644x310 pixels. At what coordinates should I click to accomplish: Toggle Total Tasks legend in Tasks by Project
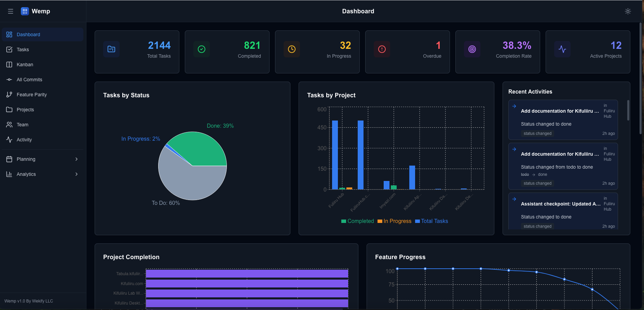431,221
